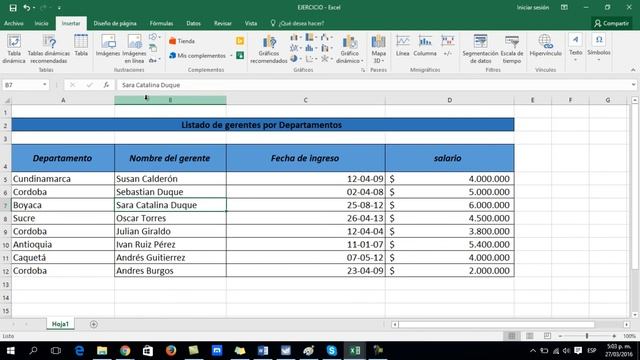Click the ¿Qué desea hacer? search box
The height and width of the screenshot is (360, 640).
tap(298, 24)
